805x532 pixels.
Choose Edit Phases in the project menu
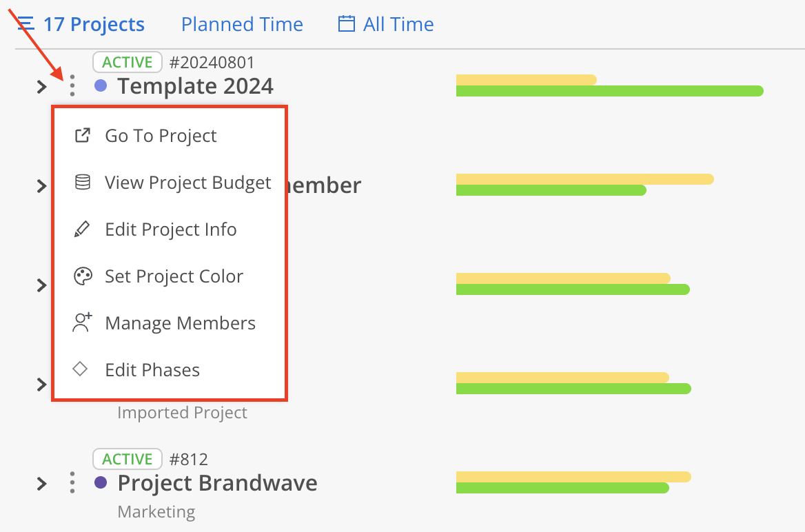152,370
